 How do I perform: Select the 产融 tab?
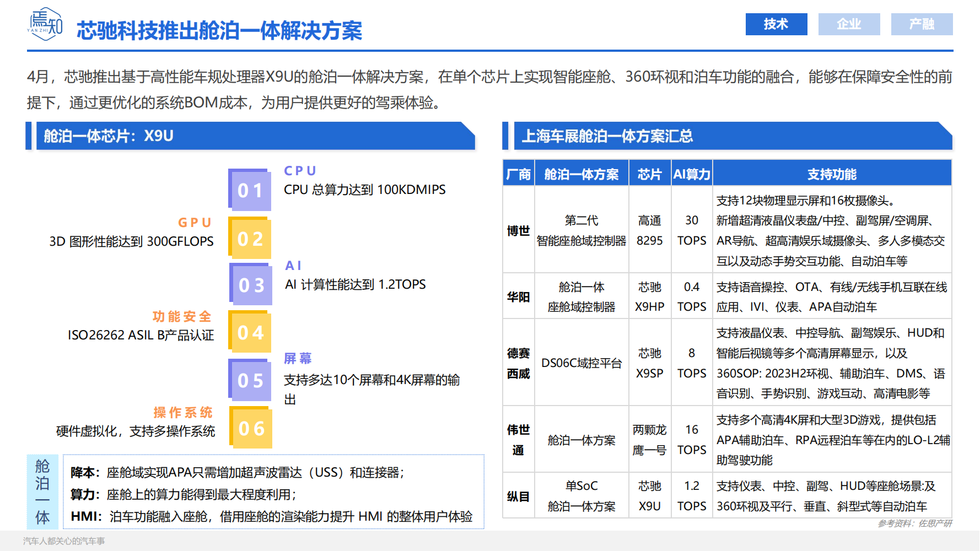922,24
